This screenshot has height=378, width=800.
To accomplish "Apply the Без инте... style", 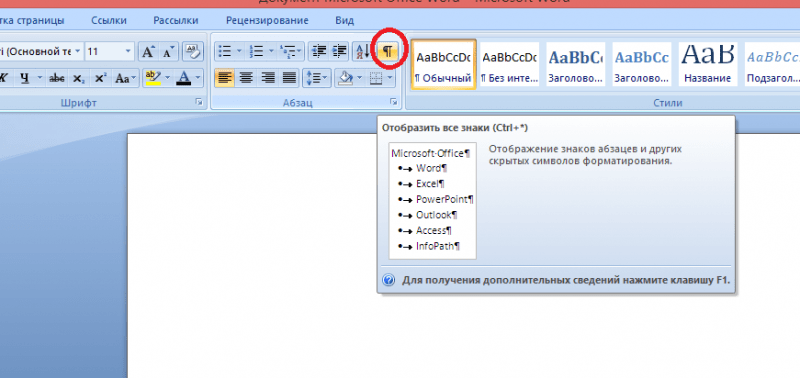I will pos(509,64).
